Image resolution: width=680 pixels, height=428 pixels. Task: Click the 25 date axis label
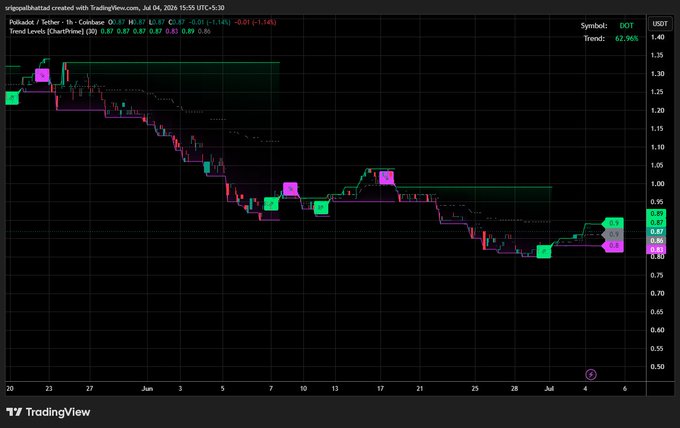[x=475, y=389]
